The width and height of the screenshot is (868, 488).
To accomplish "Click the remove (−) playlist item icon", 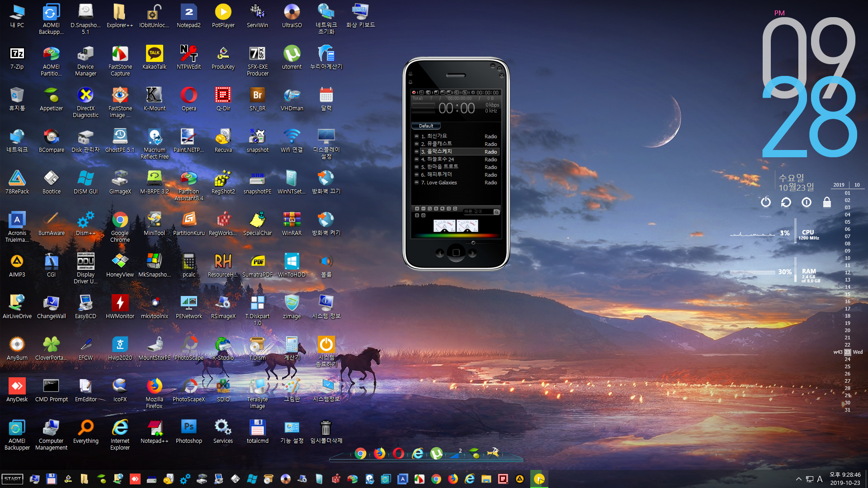I will (x=423, y=208).
